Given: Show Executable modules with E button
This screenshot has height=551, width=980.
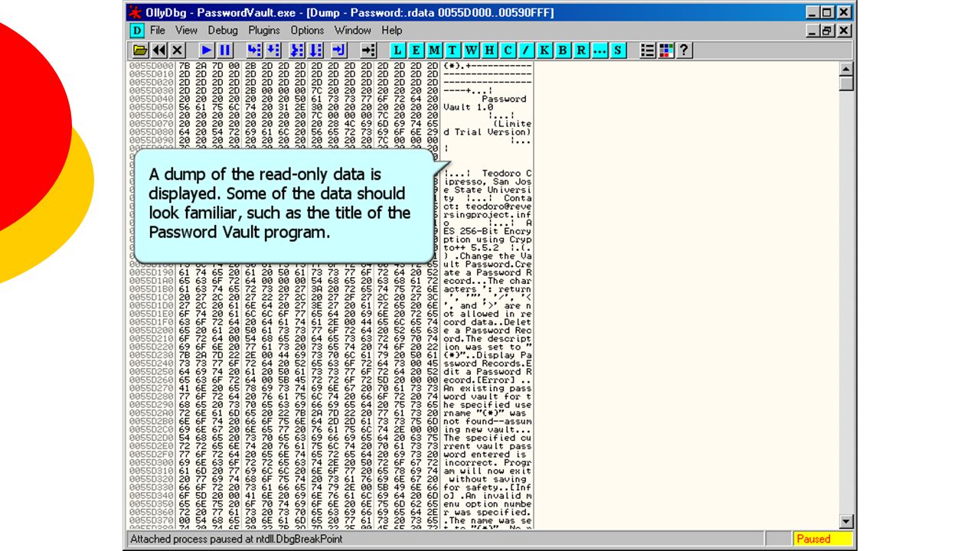Looking at the screenshot, I should [x=416, y=51].
